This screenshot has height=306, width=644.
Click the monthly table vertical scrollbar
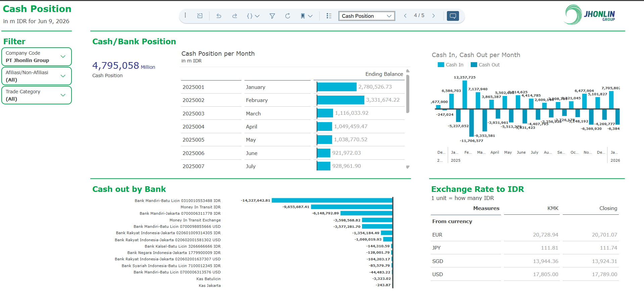point(408,94)
